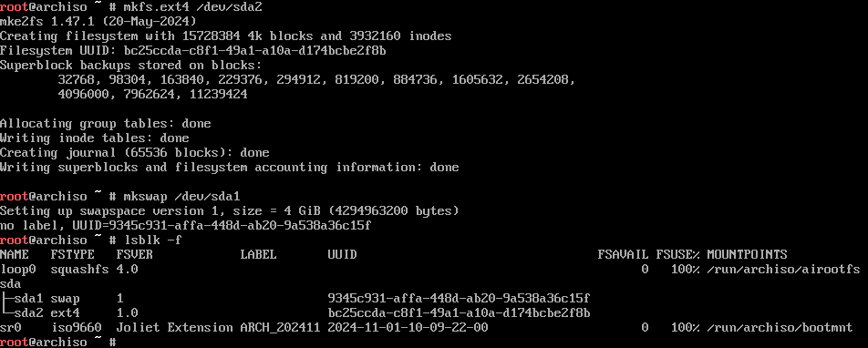Screen dimensions: 868x348
Task: Click the loop0 squashfs device row
Action: 430,269
